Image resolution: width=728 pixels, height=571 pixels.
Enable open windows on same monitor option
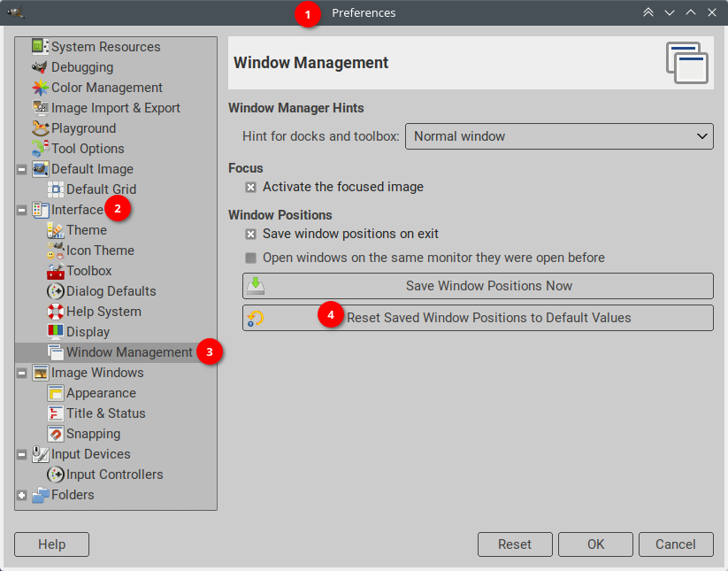[x=250, y=258]
